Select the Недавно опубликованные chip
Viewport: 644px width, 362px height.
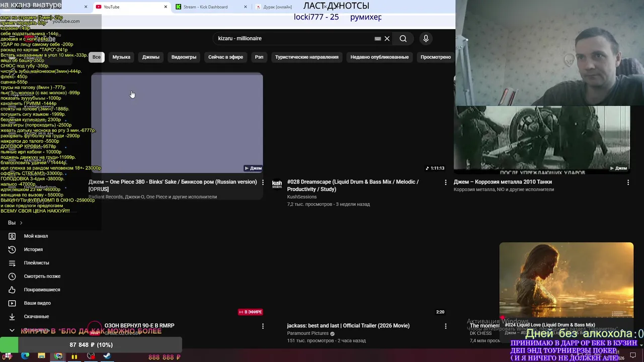pyautogui.click(x=379, y=57)
